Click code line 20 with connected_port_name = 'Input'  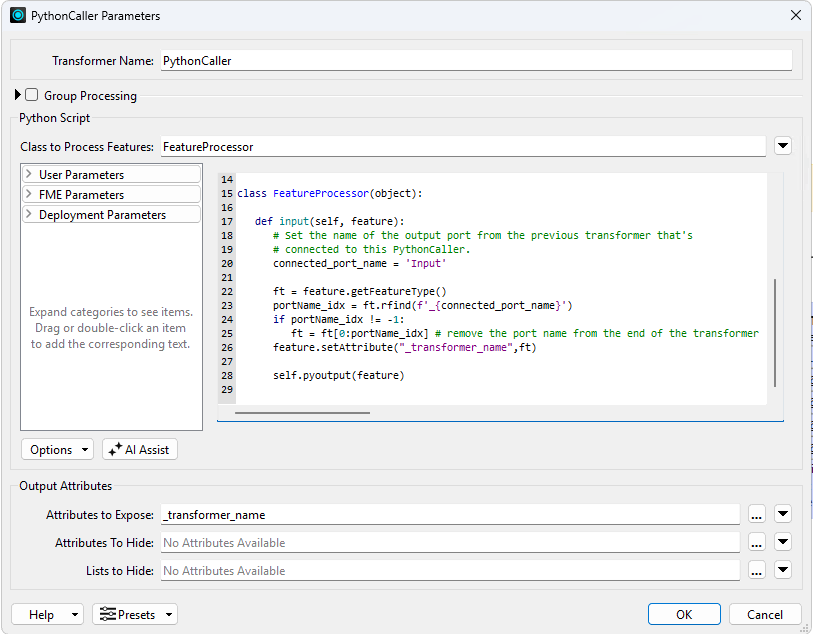tap(359, 263)
